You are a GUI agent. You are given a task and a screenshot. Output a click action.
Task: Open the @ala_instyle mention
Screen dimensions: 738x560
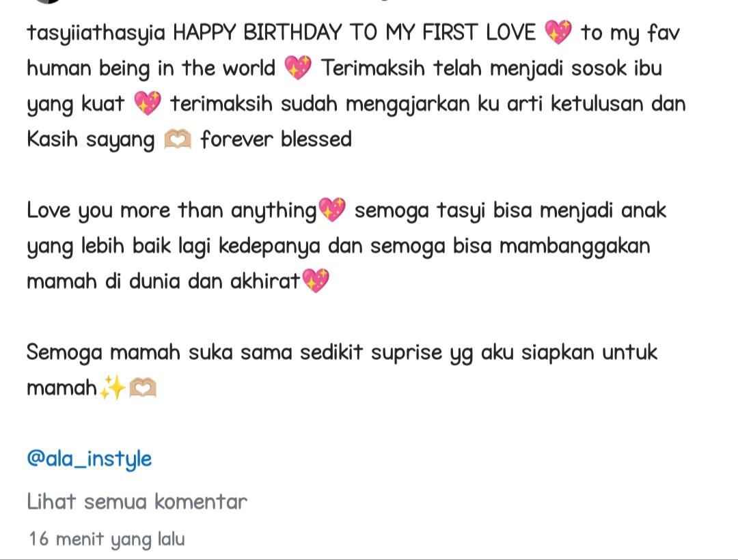[x=90, y=458]
